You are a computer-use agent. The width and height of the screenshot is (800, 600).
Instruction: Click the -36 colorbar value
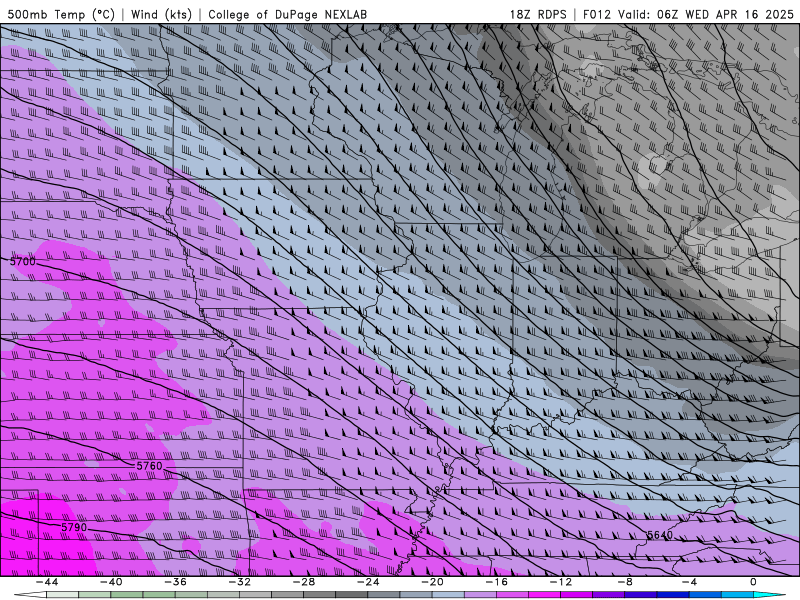click(x=175, y=582)
